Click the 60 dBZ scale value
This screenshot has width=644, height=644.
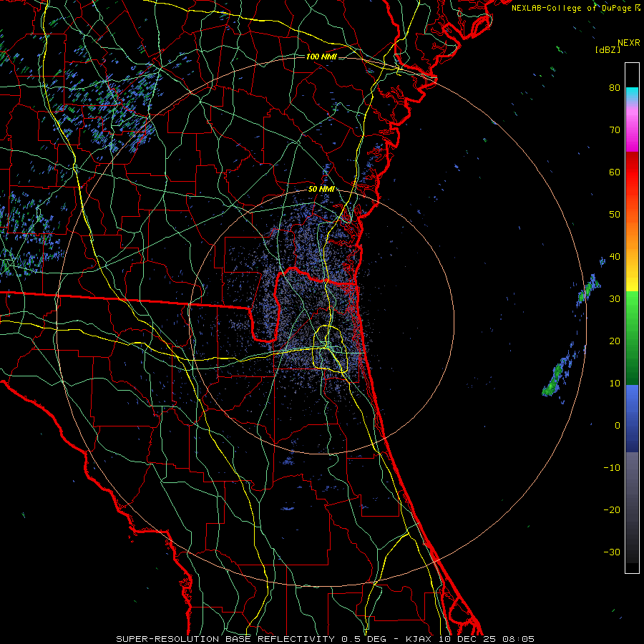tap(615, 172)
